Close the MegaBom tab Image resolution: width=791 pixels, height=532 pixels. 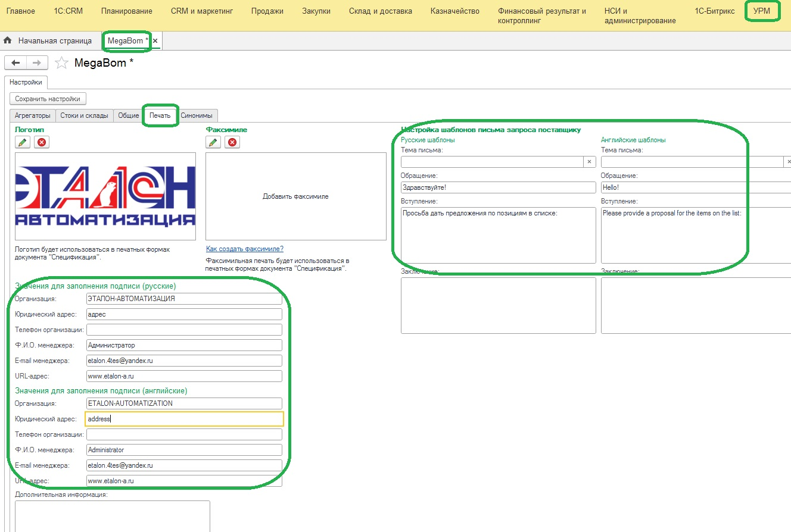tap(155, 40)
